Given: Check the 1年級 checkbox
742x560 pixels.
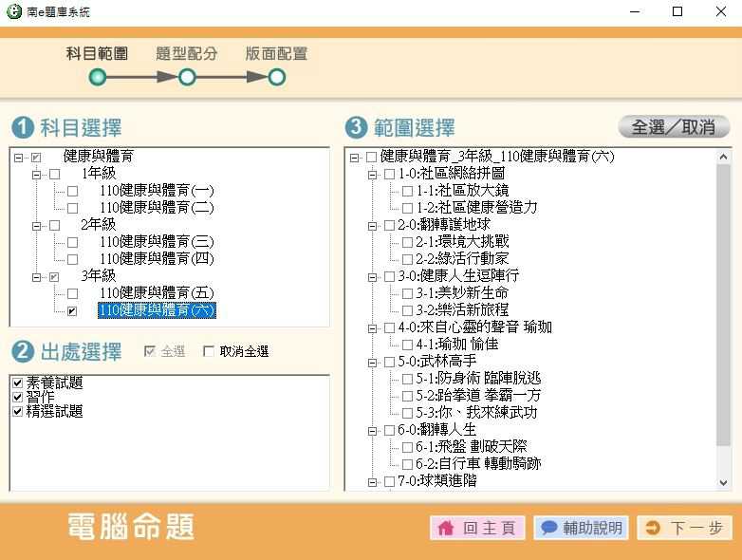Looking at the screenshot, I should (x=55, y=175).
